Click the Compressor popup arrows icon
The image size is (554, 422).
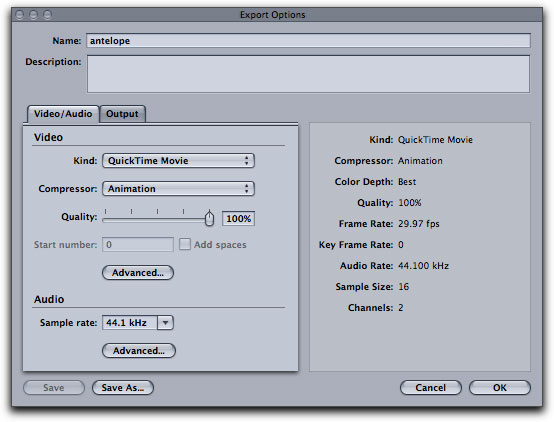[247, 189]
